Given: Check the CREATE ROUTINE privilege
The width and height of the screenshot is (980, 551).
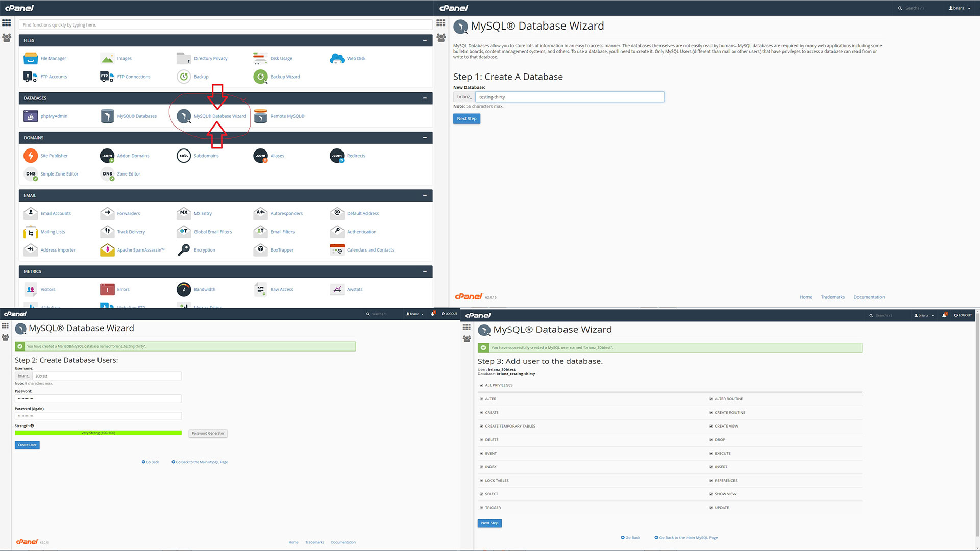Looking at the screenshot, I should [712, 412].
